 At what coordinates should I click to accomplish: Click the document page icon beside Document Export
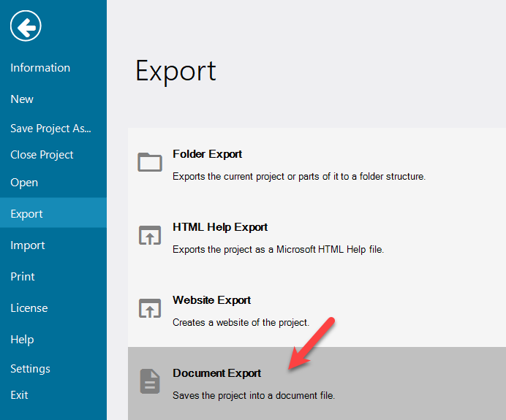click(150, 381)
